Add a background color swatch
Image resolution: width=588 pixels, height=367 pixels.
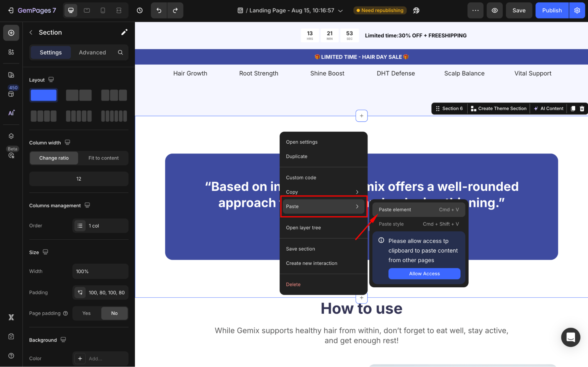coord(80,358)
